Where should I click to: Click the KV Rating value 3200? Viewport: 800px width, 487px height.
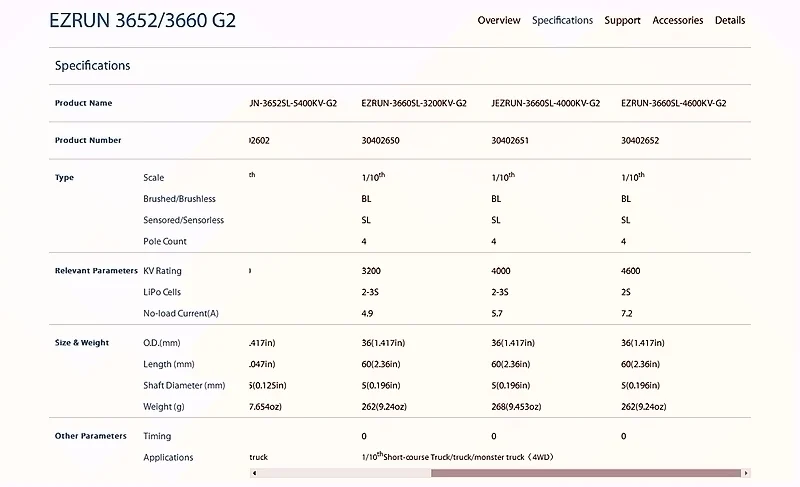(371, 271)
